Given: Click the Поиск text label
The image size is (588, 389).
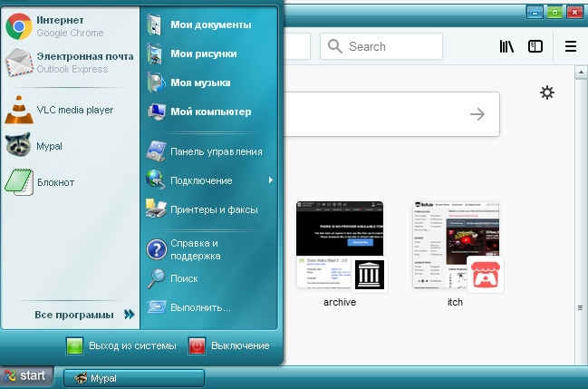Looking at the screenshot, I should pos(184,278).
